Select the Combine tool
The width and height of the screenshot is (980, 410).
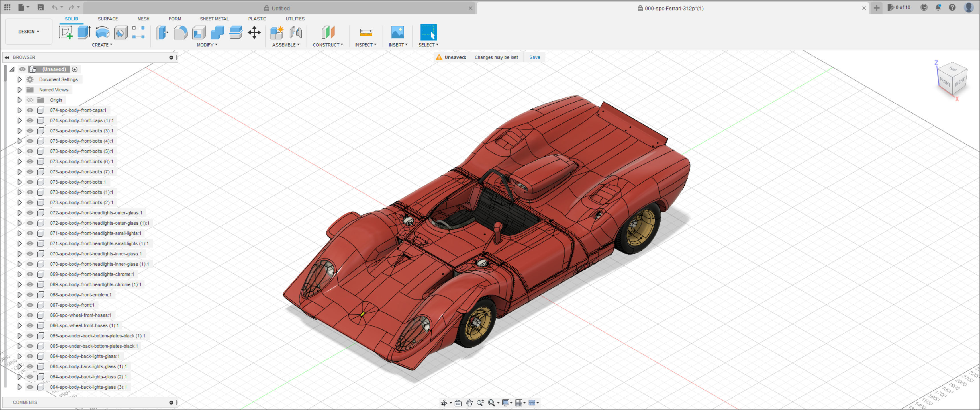tap(217, 32)
